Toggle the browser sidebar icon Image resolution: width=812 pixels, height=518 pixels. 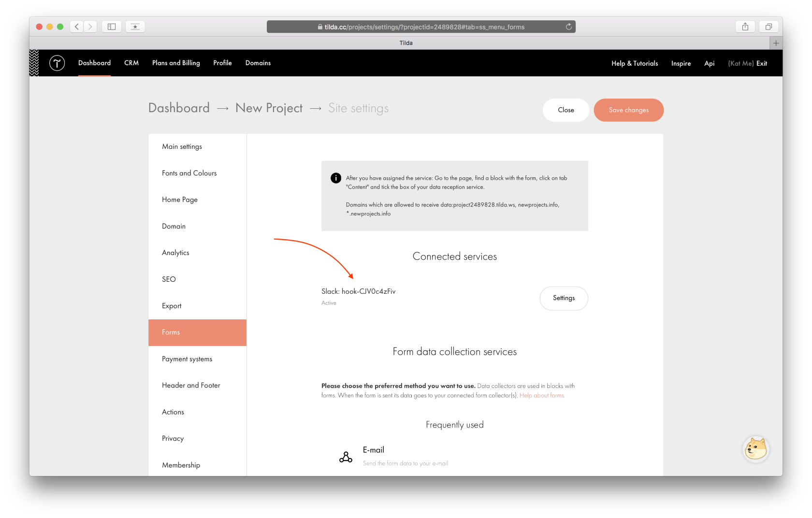pyautogui.click(x=111, y=26)
